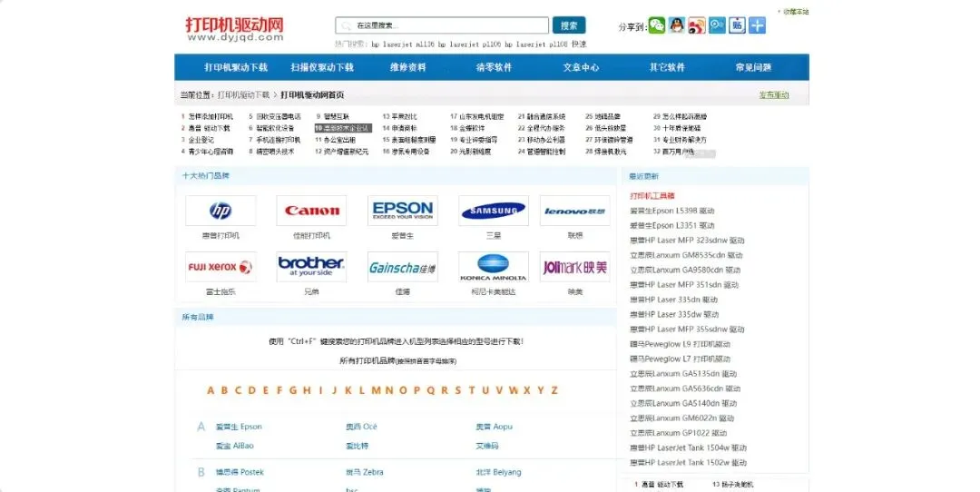This screenshot has width=980, height=492.
Task: Click the magnifier icon in search box
Action: 347,25
